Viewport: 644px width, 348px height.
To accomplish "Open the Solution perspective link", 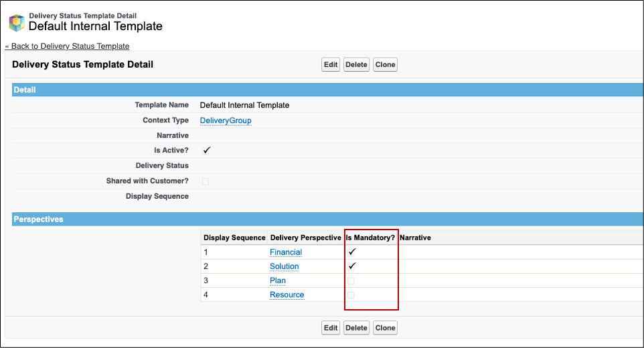I will point(285,266).
